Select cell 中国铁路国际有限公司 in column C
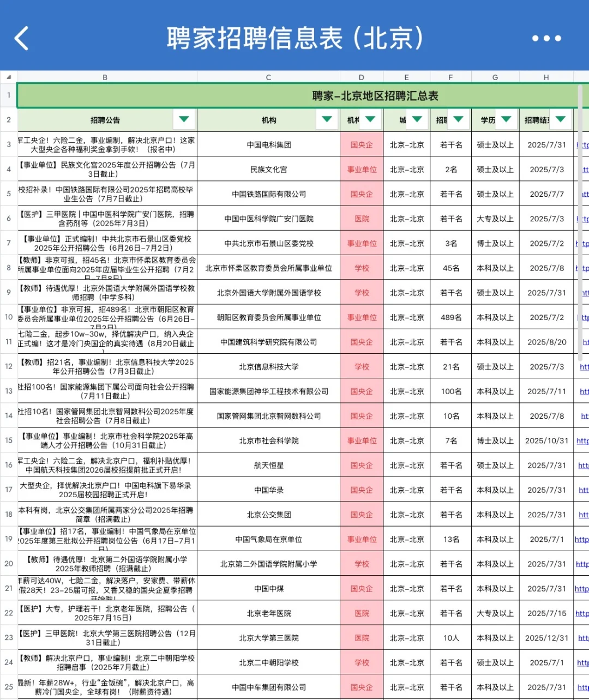Image resolution: width=589 pixels, height=700 pixels. (269, 194)
